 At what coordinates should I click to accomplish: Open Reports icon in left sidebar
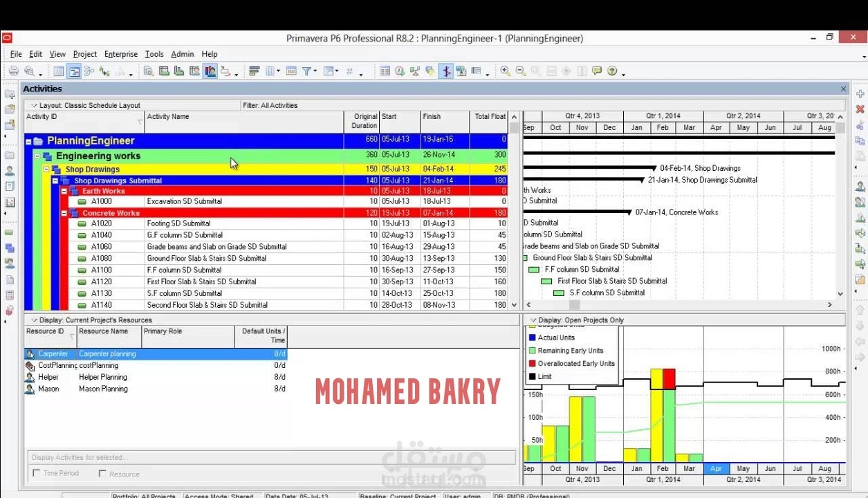tap(10, 186)
